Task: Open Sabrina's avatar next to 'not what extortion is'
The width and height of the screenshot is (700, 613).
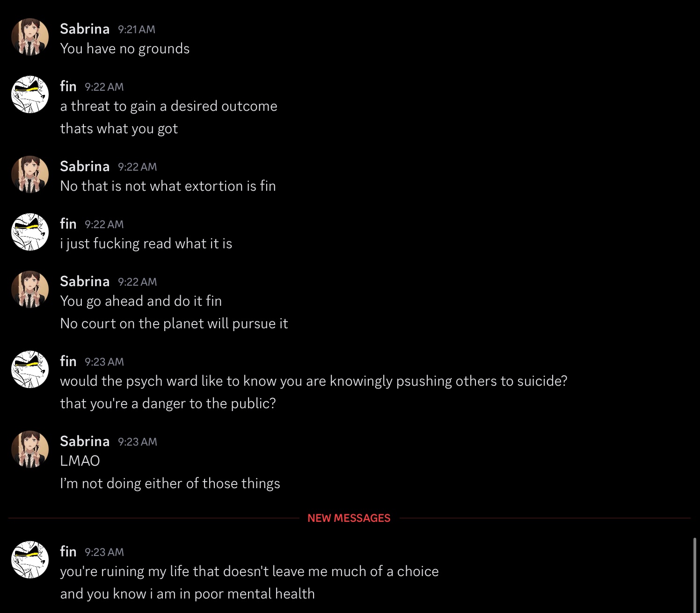Action: 30,174
